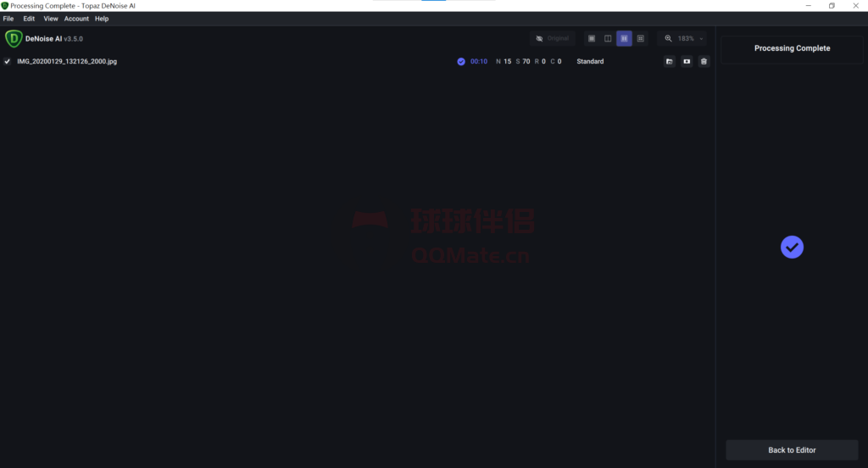Delete the image with the trash icon
This screenshot has height=468, width=868.
tap(704, 62)
